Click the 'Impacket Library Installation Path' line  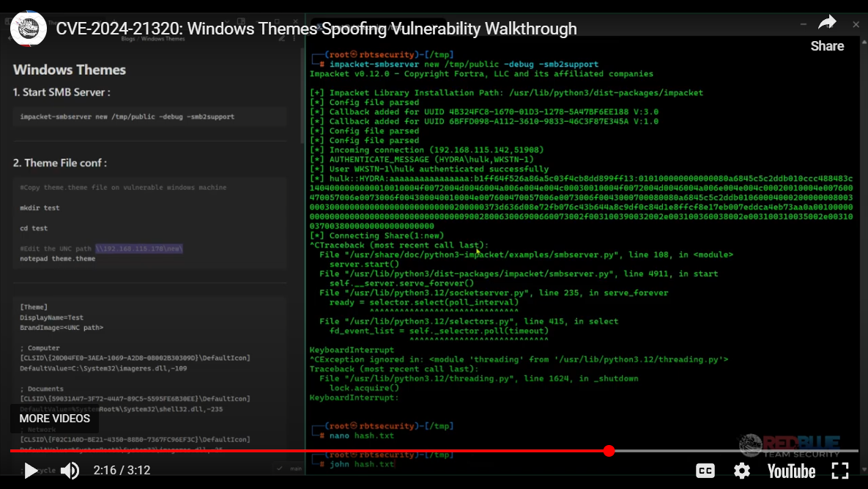(506, 92)
